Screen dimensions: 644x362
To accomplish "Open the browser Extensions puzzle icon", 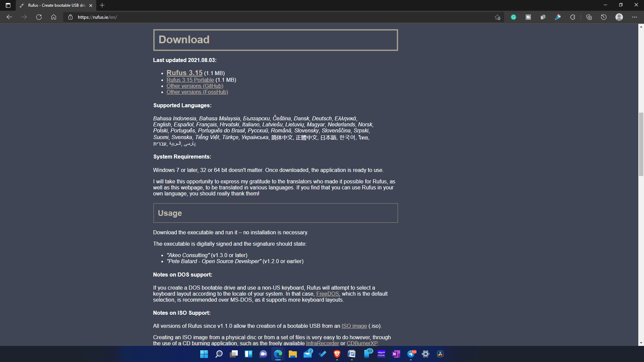I will coord(573,17).
